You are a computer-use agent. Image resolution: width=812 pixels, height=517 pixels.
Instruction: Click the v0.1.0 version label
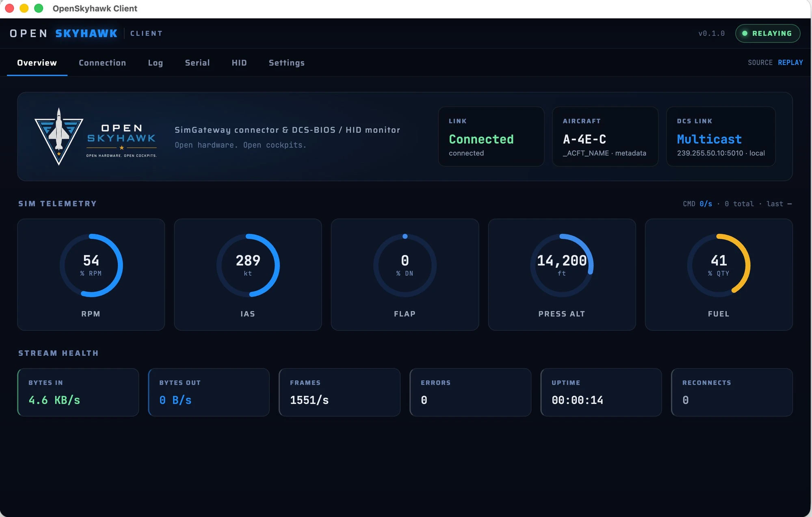click(x=712, y=33)
